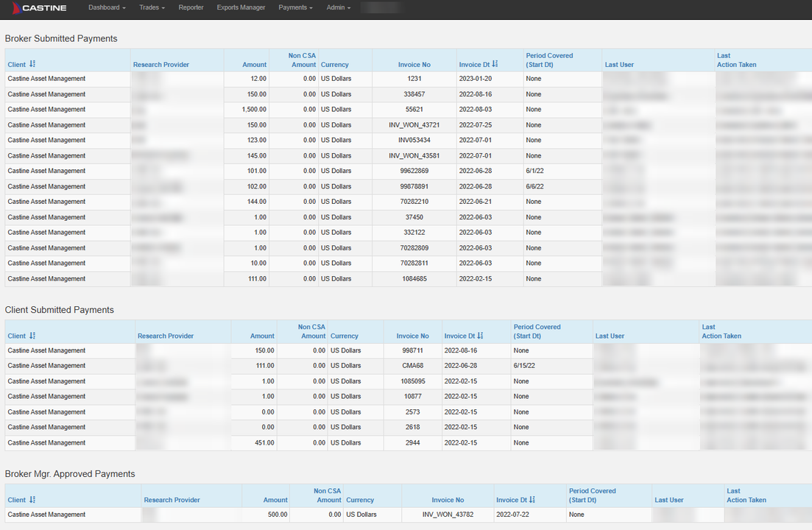Open the Trades dropdown menu
The image size is (812, 530).
152,8
